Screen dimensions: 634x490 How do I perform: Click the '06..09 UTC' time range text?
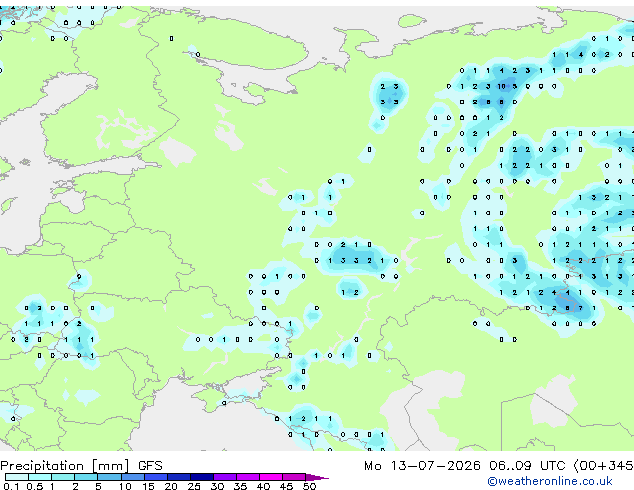tap(526, 466)
